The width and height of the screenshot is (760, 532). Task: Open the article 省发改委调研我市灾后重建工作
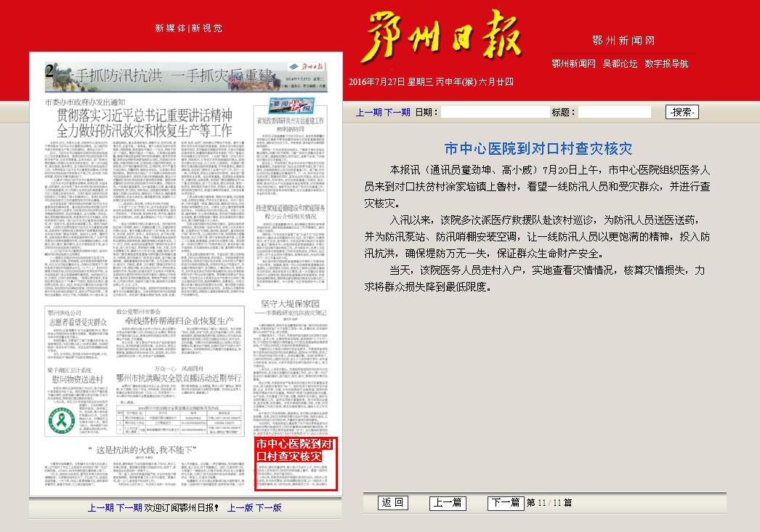(291, 124)
